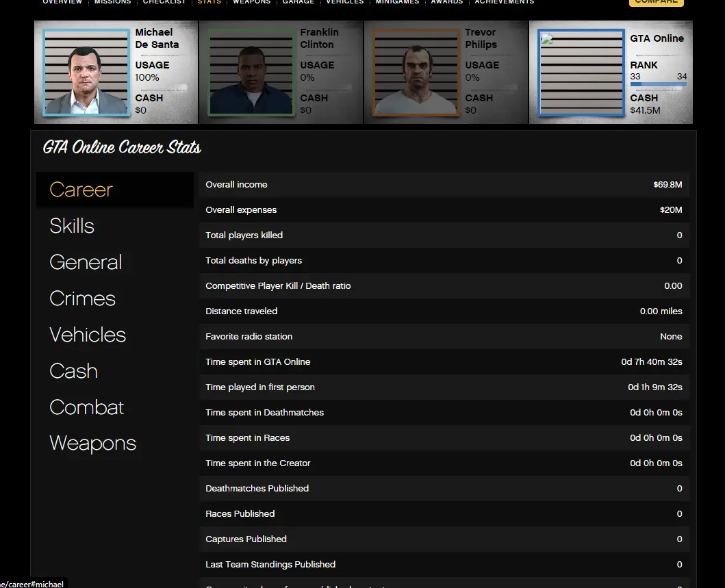Click the yellow Compare button
725x588 pixels.
pos(656,2)
